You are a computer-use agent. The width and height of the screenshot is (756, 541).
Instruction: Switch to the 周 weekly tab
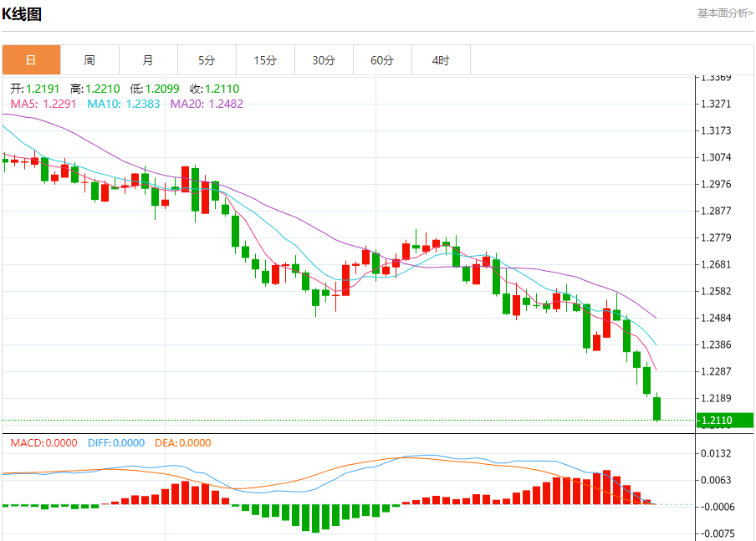(89, 60)
